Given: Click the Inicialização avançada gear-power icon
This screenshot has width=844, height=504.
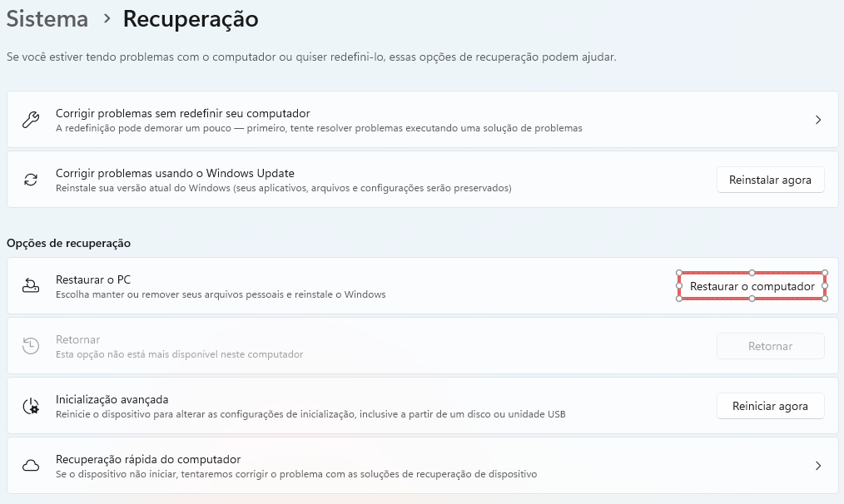Looking at the screenshot, I should coord(31,406).
